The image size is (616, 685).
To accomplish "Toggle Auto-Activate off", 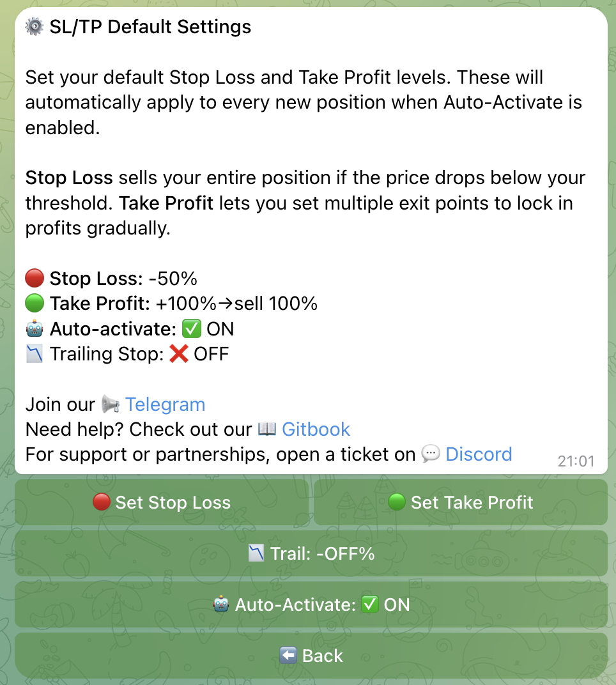I will pos(311,604).
